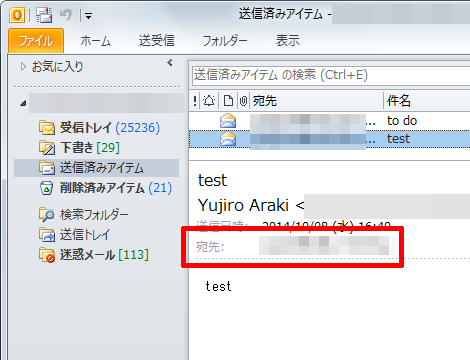
Task: Open the 検索フォルダー folder
Action: [83, 215]
